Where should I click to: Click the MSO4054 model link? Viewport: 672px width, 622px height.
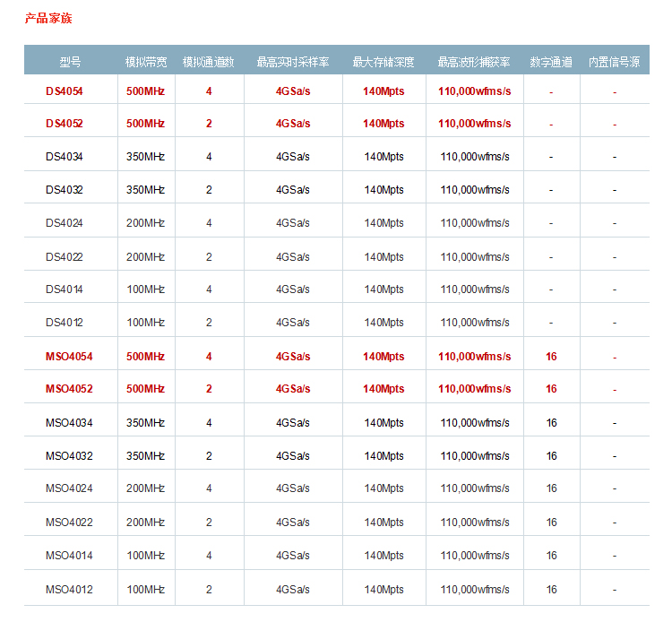click(x=69, y=357)
